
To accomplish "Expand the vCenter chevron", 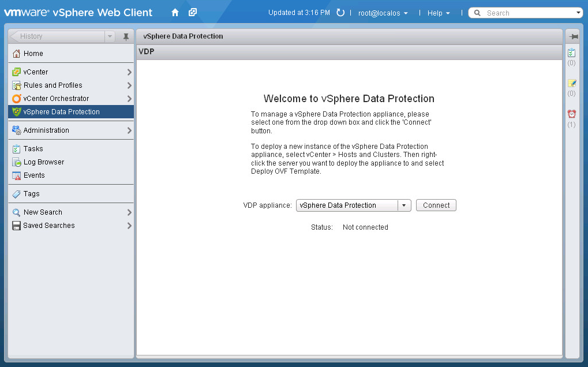I will point(129,72).
